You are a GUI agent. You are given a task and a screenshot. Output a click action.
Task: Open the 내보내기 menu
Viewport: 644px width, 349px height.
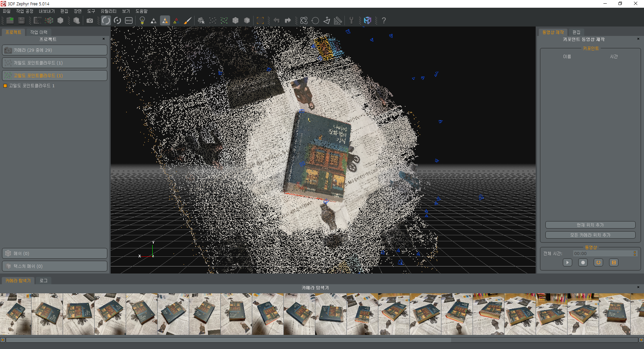(x=47, y=11)
